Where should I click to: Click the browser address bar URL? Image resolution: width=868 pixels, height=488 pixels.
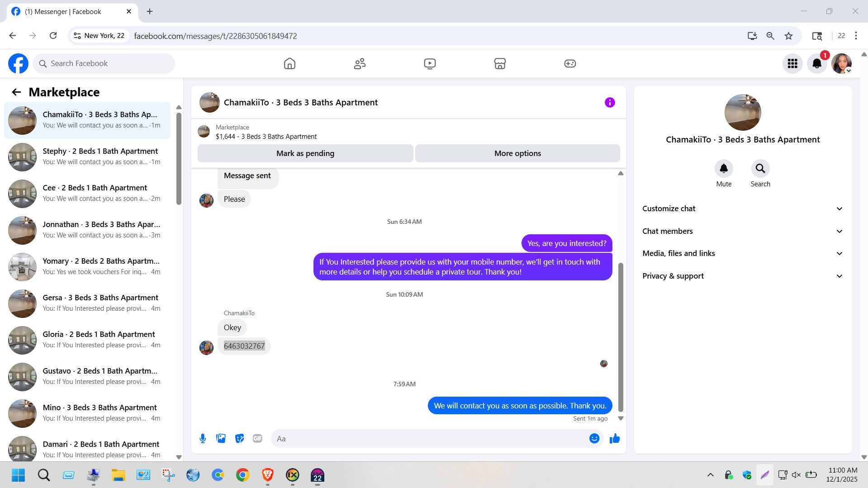215,36
